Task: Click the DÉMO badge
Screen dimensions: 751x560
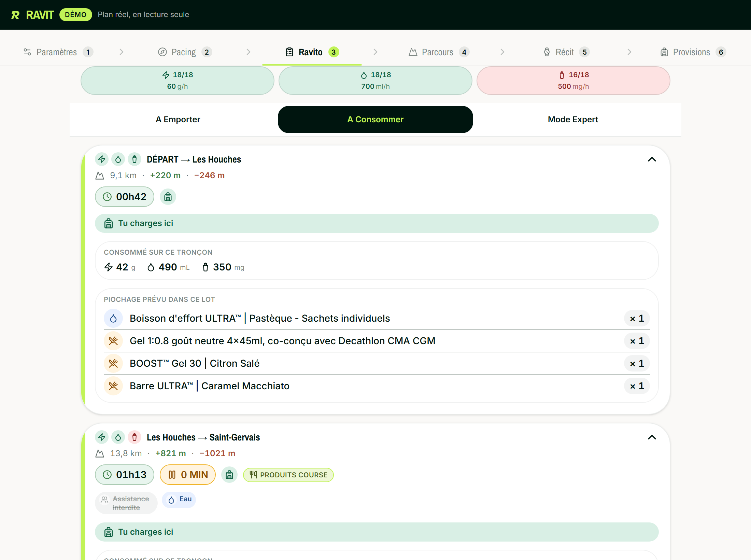Action: click(x=76, y=15)
